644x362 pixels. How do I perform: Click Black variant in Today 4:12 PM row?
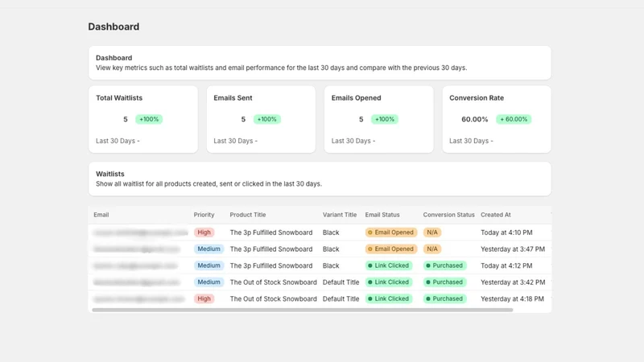click(331, 265)
